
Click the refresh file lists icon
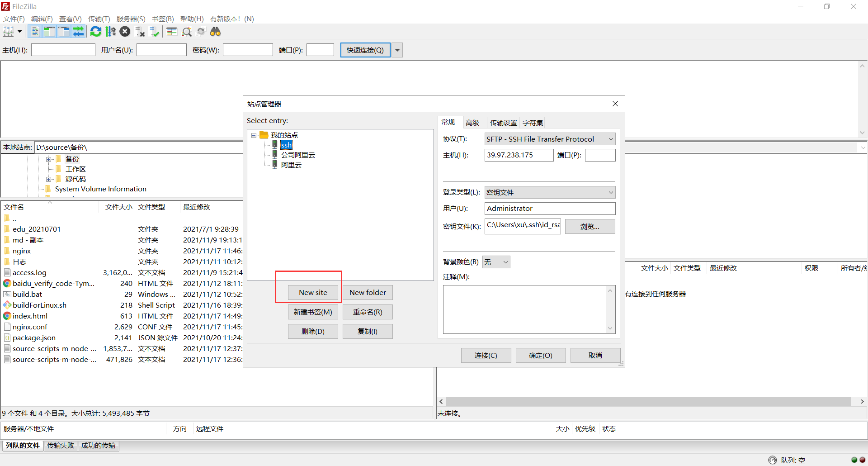click(96, 32)
